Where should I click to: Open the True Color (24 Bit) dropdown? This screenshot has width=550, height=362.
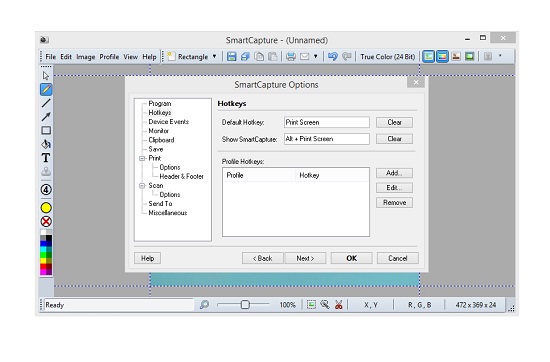point(387,56)
